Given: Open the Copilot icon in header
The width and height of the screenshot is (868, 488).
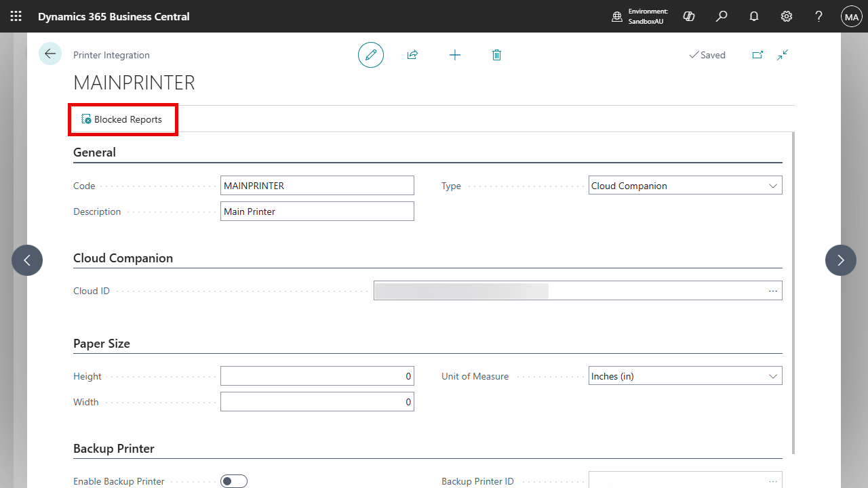Looking at the screenshot, I should pos(689,16).
